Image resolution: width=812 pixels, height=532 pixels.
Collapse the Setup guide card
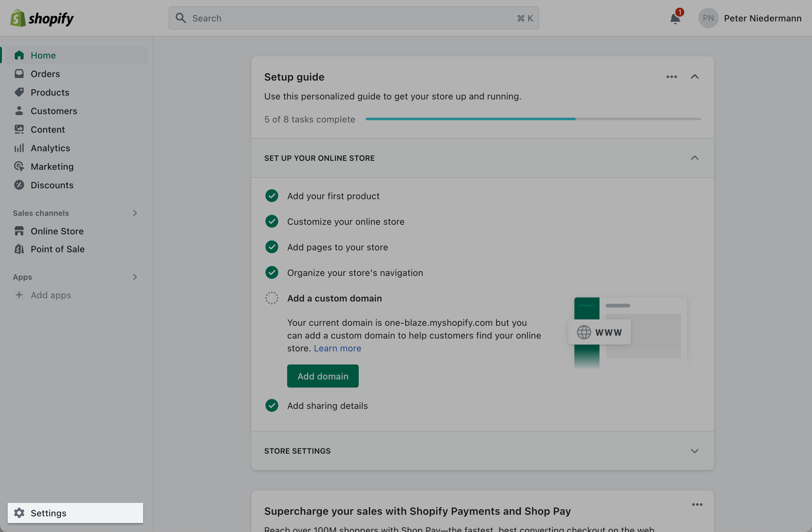694,77
